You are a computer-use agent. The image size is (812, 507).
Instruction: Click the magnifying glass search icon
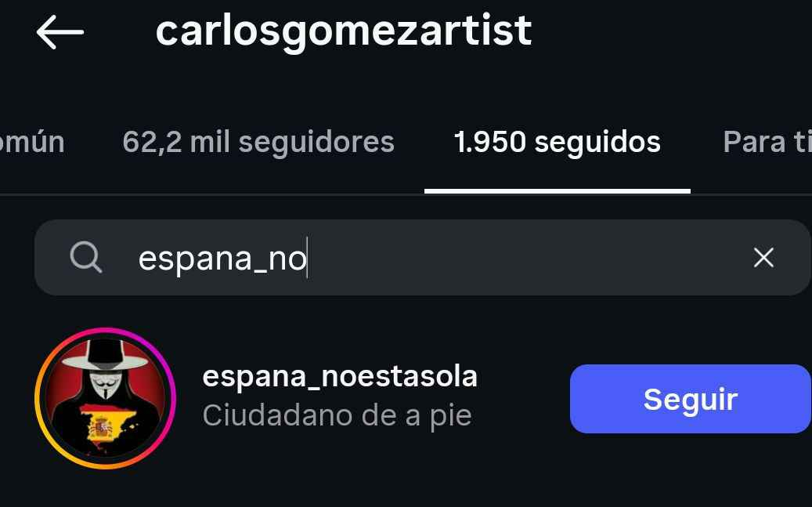pyautogui.click(x=86, y=257)
